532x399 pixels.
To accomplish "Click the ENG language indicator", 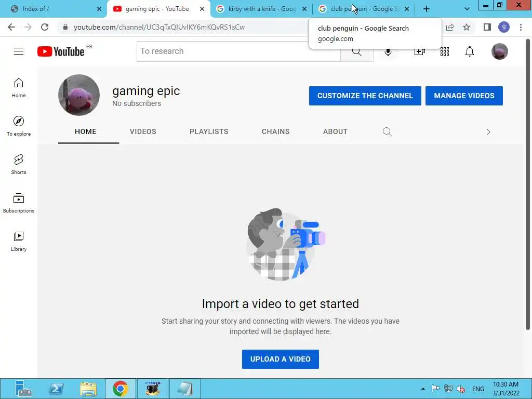I will 478,389.
